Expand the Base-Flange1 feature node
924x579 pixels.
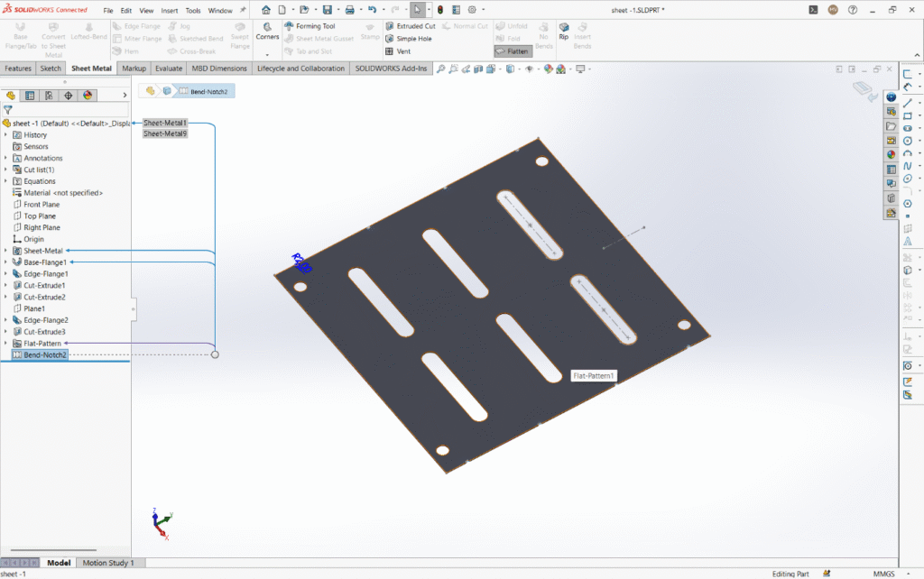(6, 262)
